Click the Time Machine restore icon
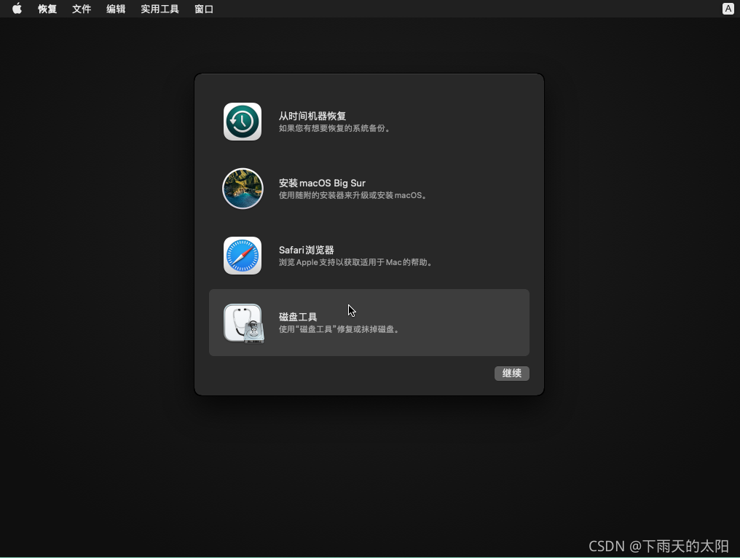The height and width of the screenshot is (560, 740). tap(243, 122)
